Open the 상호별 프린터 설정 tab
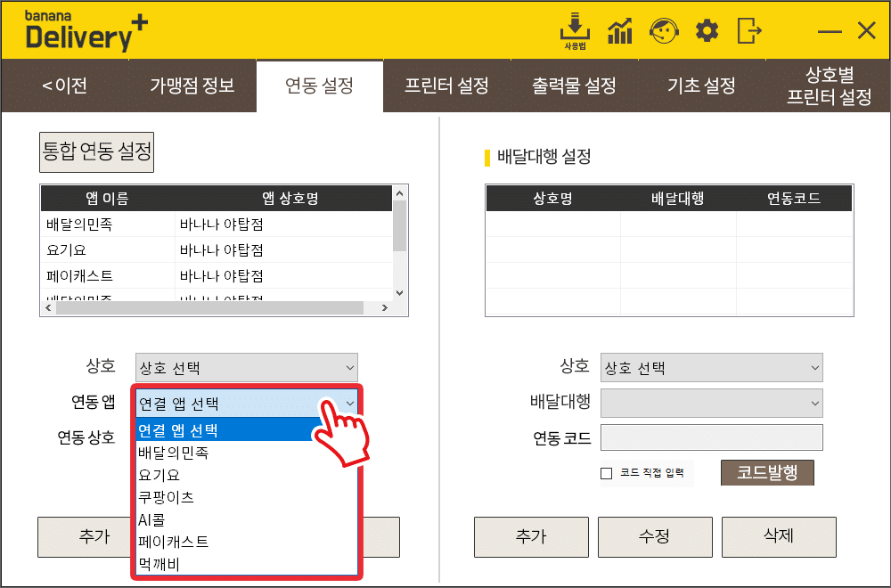Viewport: 891px width, 588px height. [x=829, y=86]
